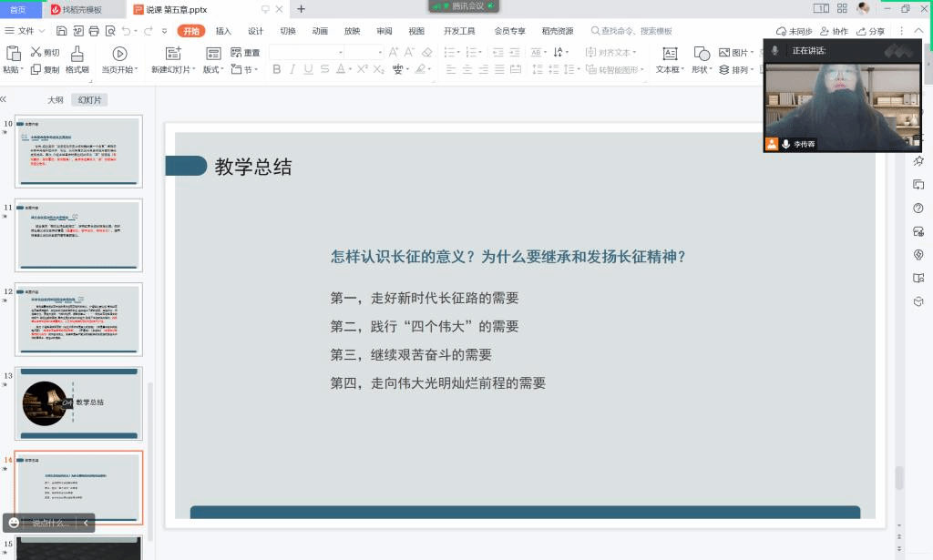Click the save icon in quick access bar
Viewport: 933px width, 560px height.
pos(61,31)
